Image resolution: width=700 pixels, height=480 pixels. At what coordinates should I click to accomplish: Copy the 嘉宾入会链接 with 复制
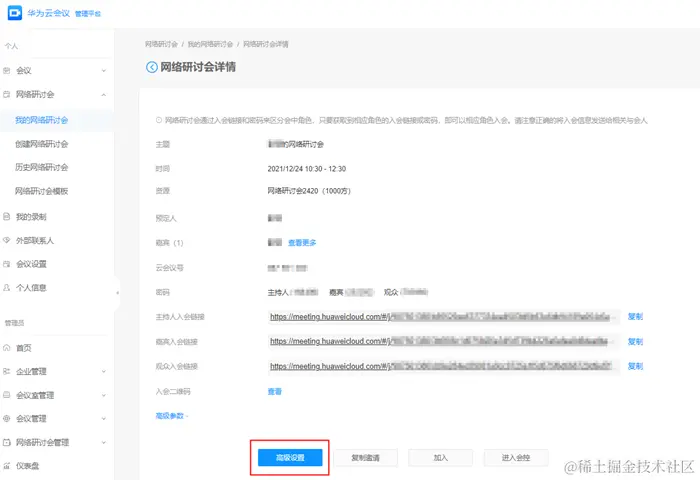(x=635, y=342)
